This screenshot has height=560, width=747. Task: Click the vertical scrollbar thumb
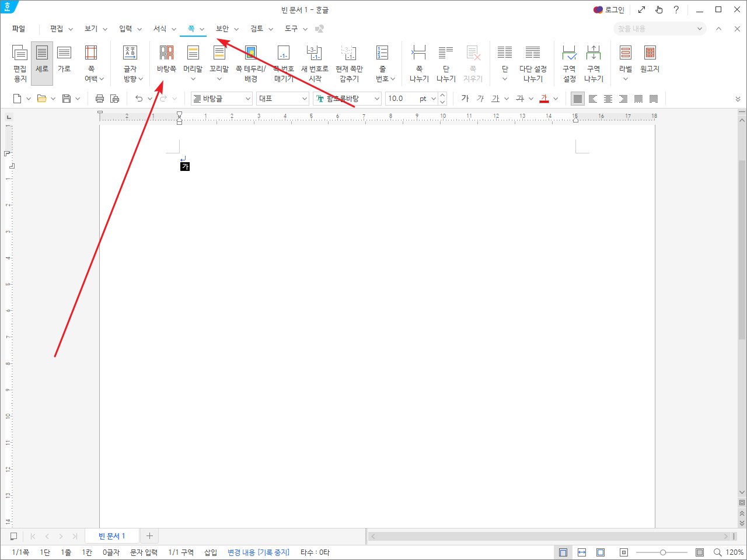pyautogui.click(x=742, y=251)
